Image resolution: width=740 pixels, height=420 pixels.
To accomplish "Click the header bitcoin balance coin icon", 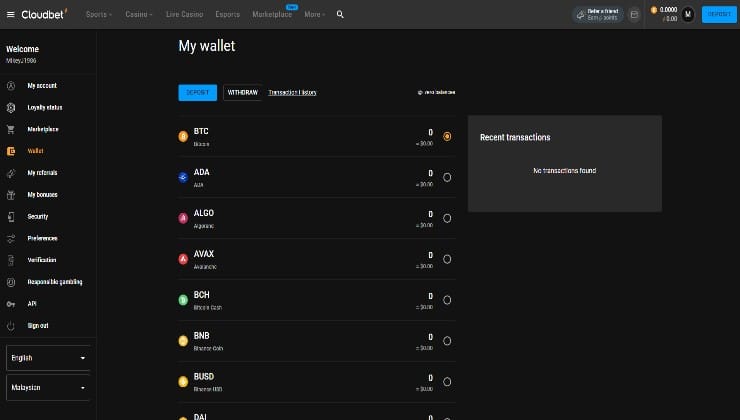I will pos(654,10).
